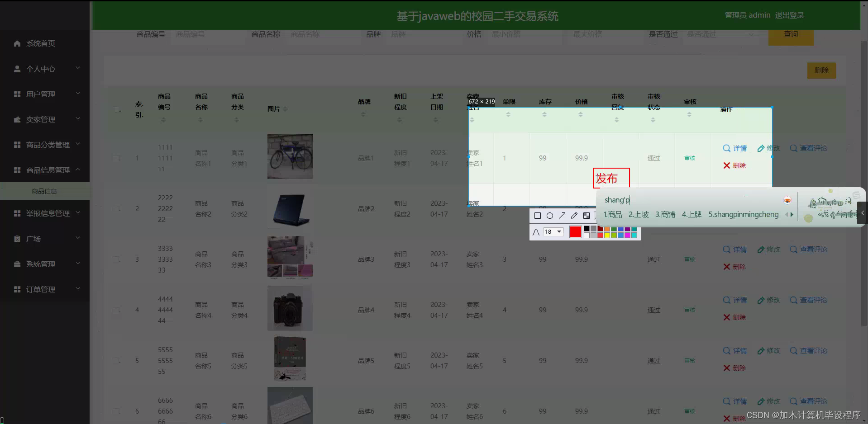Check the checkbox beside 商品编号 3333333333
868x424 pixels.
(116, 259)
